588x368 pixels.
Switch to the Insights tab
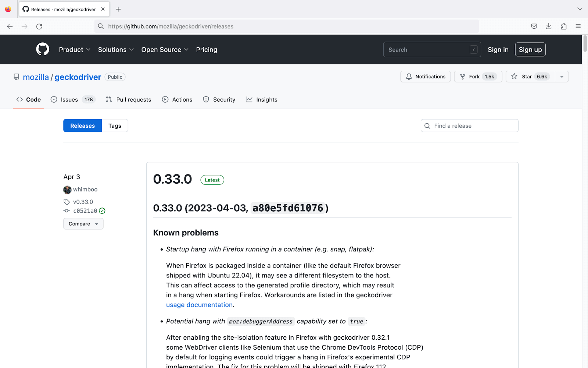pos(262,99)
